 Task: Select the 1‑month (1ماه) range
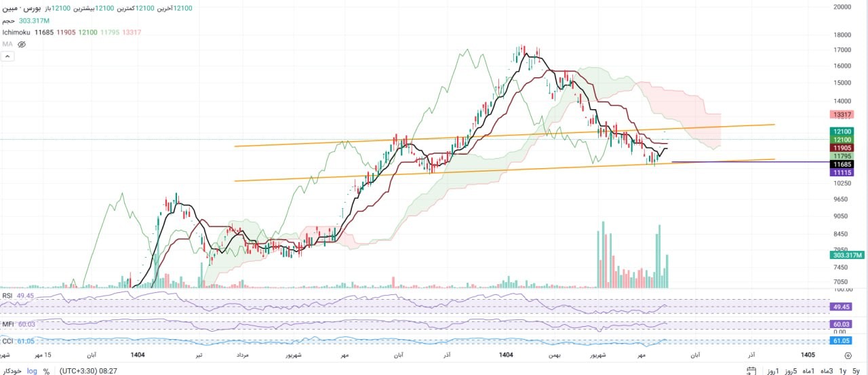808,371
